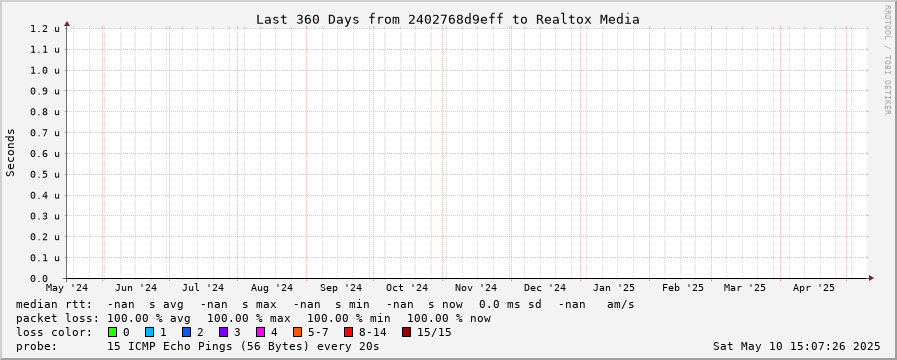Click the red 8-14 loss swatch
Image resolution: width=897 pixels, height=360 pixels.
(x=348, y=332)
